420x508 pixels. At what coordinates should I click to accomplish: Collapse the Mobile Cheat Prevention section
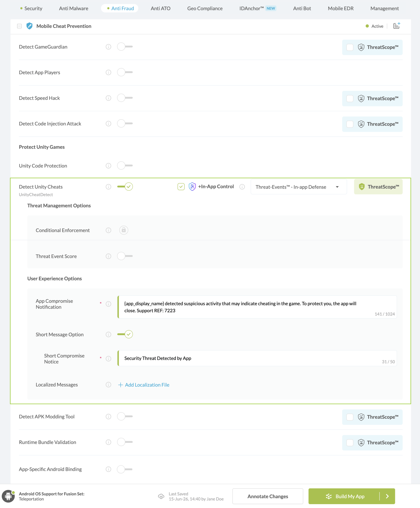[19, 26]
